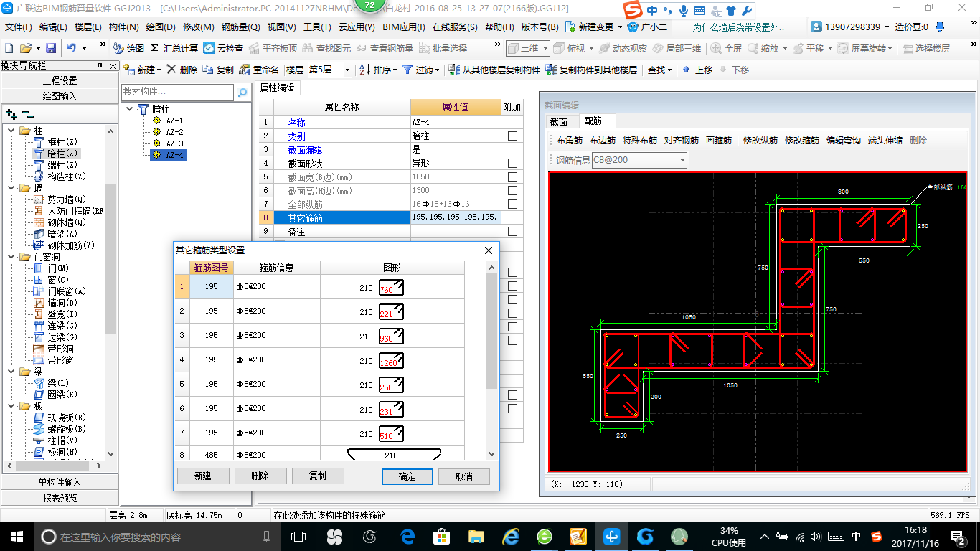Image resolution: width=980 pixels, height=551 pixels.
Task: Click 删除 button in stirrup dialog
Action: (260, 476)
